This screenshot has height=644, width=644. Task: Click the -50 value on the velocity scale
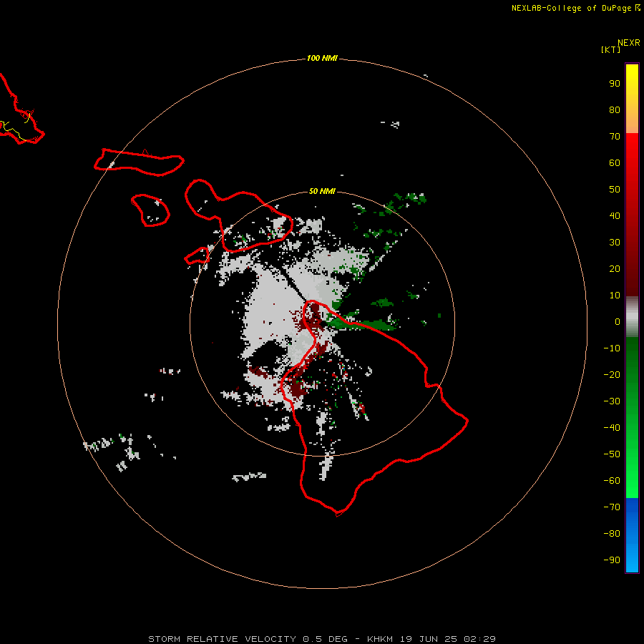(612, 454)
